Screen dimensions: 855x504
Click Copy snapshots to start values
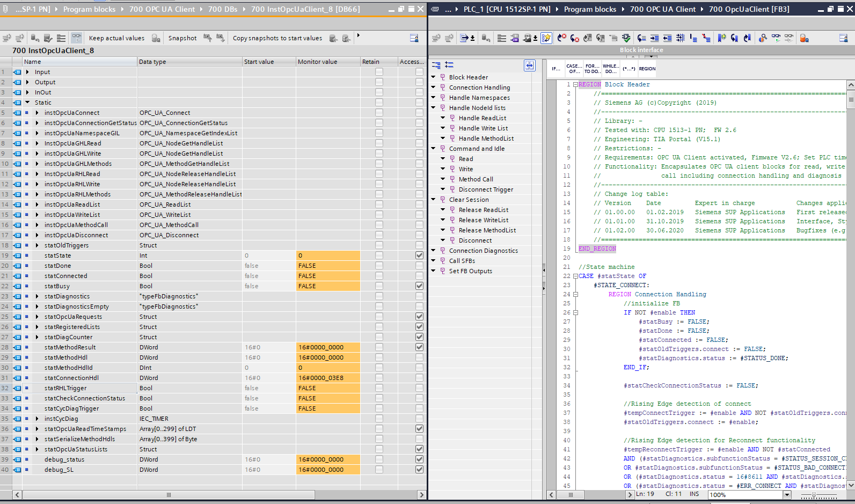(x=277, y=38)
